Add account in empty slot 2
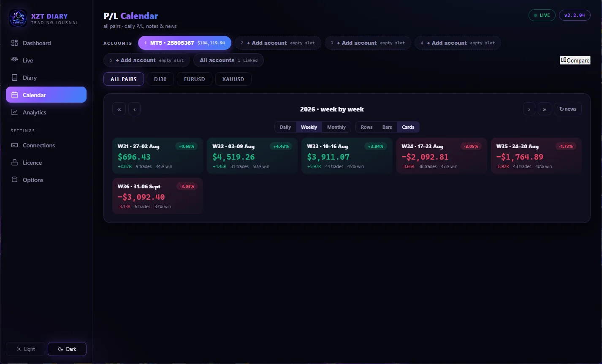 [x=278, y=43]
